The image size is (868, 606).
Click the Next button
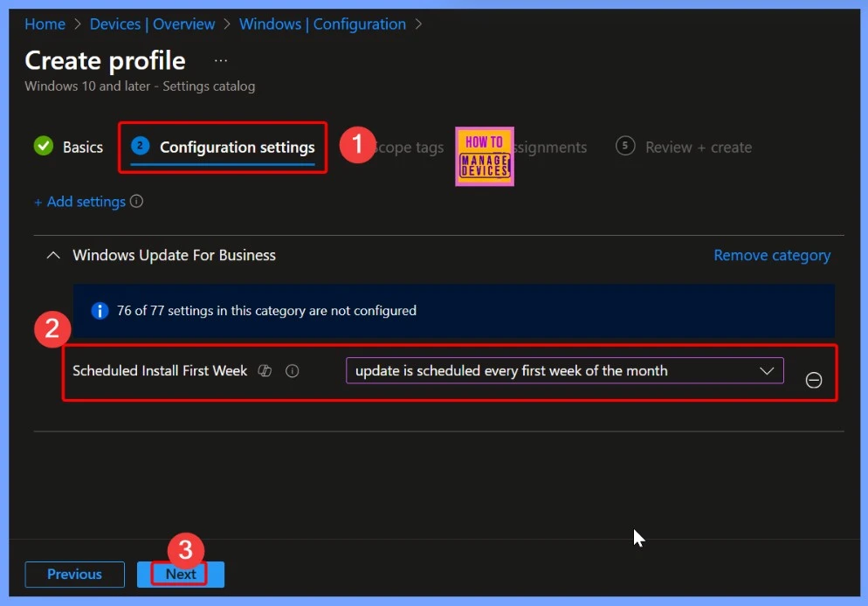tap(181, 574)
